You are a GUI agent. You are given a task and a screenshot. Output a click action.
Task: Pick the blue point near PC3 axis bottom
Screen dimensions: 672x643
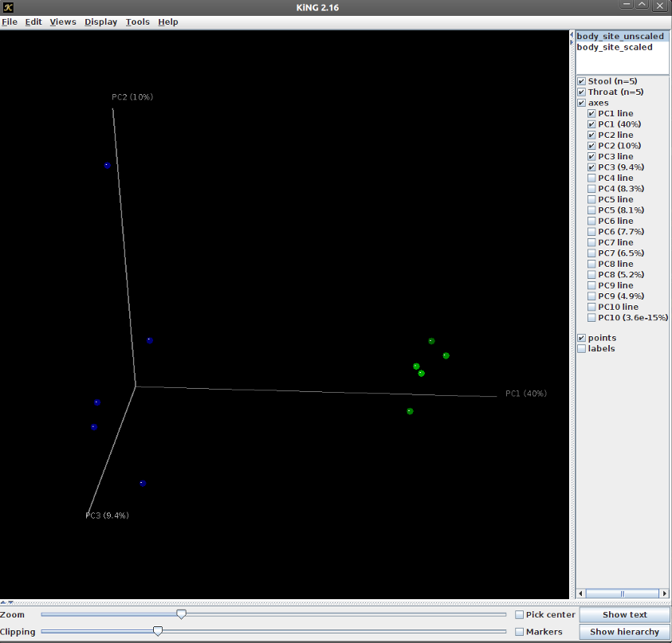[x=143, y=483]
